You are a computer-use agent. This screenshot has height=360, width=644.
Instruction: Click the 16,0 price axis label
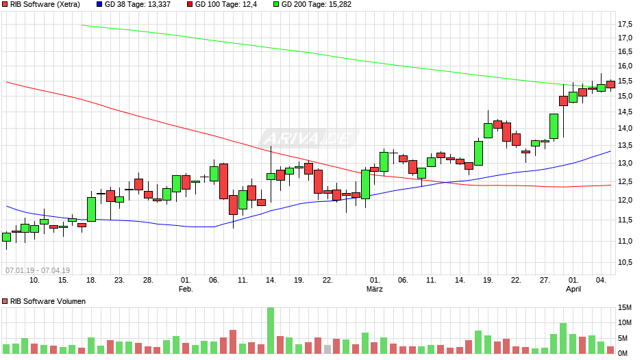tap(625, 66)
